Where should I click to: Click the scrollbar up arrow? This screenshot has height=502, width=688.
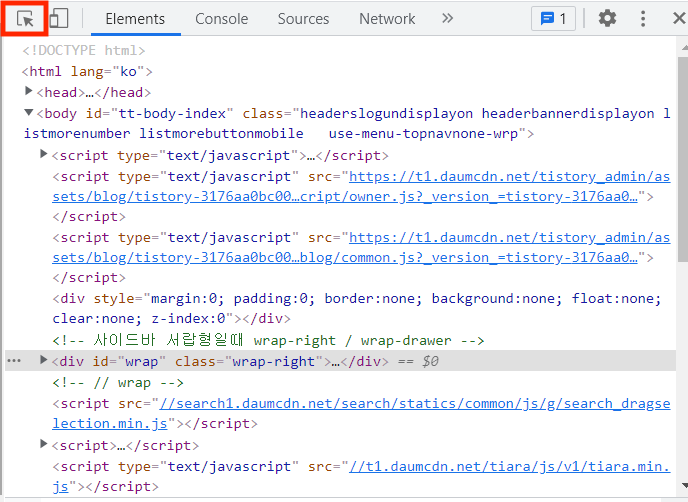(x=684, y=47)
